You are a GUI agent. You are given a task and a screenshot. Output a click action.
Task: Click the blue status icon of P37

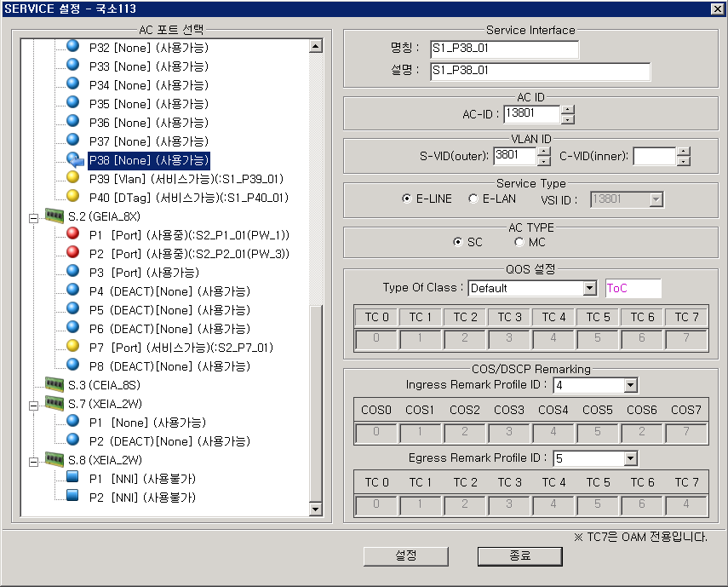pyautogui.click(x=73, y=140)
